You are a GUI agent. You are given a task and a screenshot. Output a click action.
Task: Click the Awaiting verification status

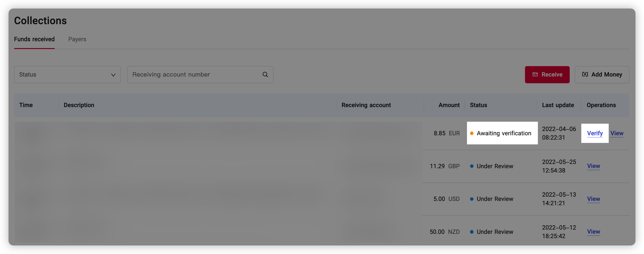click(503, 133)
